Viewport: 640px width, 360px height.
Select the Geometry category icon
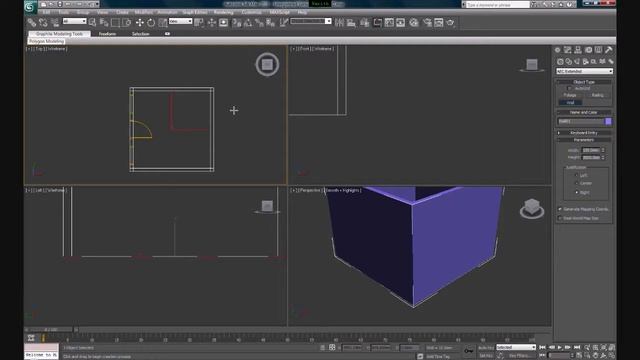(560, 62)
